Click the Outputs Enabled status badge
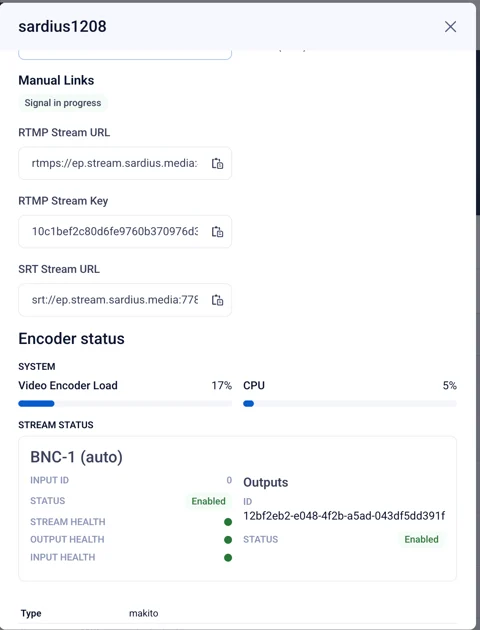 421,539
